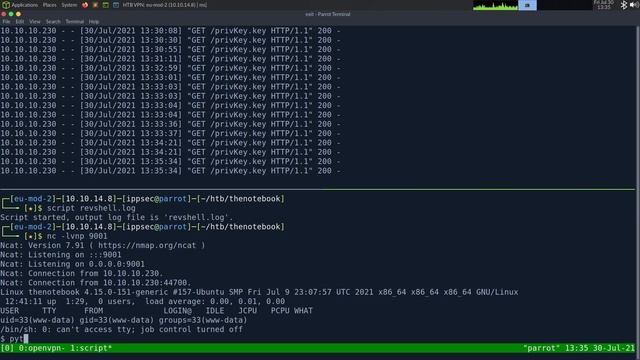
Task: Click the log line timestamped 13:30:55
Action: point(170,49)
